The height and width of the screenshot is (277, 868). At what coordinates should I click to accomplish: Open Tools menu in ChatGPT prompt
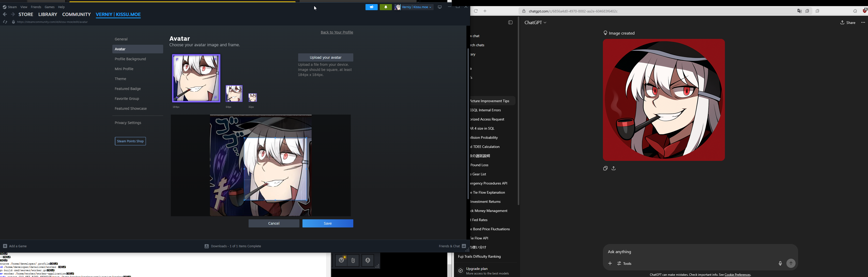625,264
